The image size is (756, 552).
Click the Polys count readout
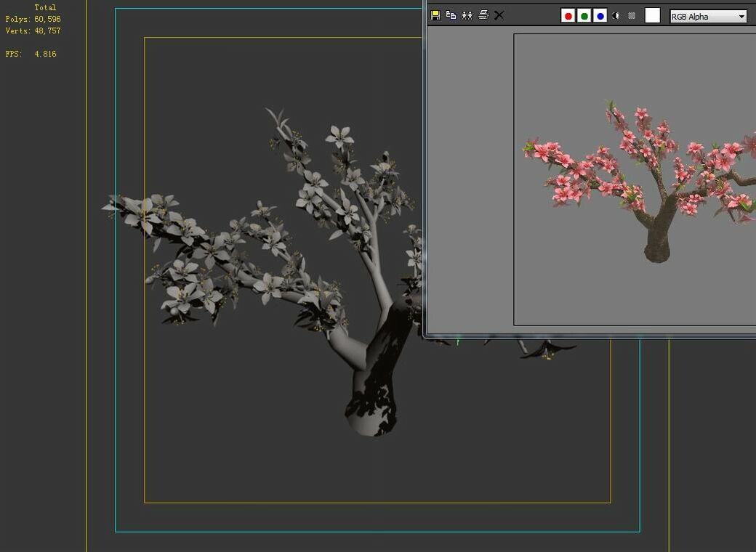(33, 19)
